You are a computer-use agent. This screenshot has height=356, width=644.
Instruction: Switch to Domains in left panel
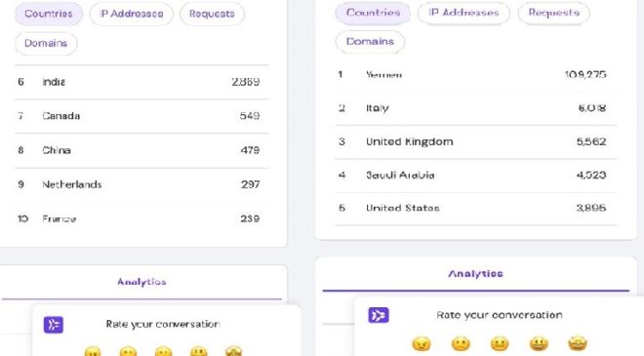(46, 43)
